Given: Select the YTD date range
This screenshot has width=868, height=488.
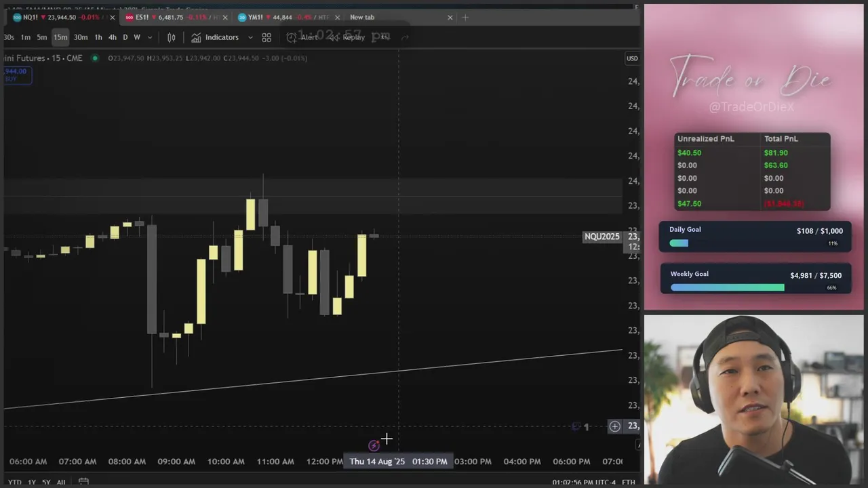Looking at the screenshot, I should (x=14, y=482).
